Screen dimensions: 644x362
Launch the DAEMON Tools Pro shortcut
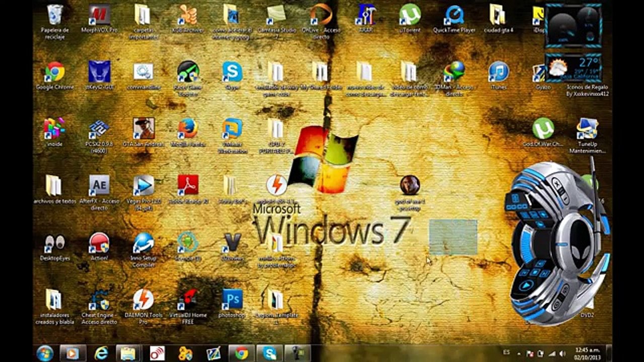(143, 300)
